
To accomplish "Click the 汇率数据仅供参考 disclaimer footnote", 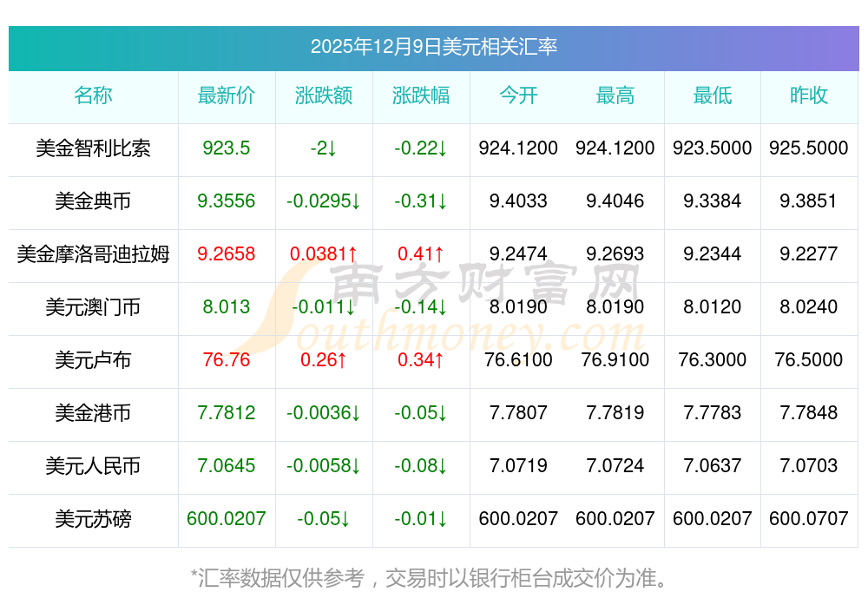I will (433, 577).
